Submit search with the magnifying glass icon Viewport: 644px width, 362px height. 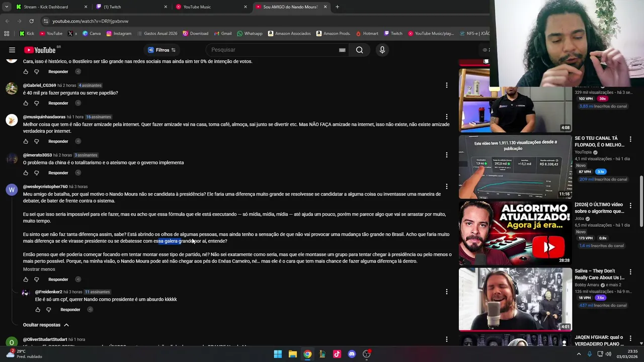click(359, 50)
